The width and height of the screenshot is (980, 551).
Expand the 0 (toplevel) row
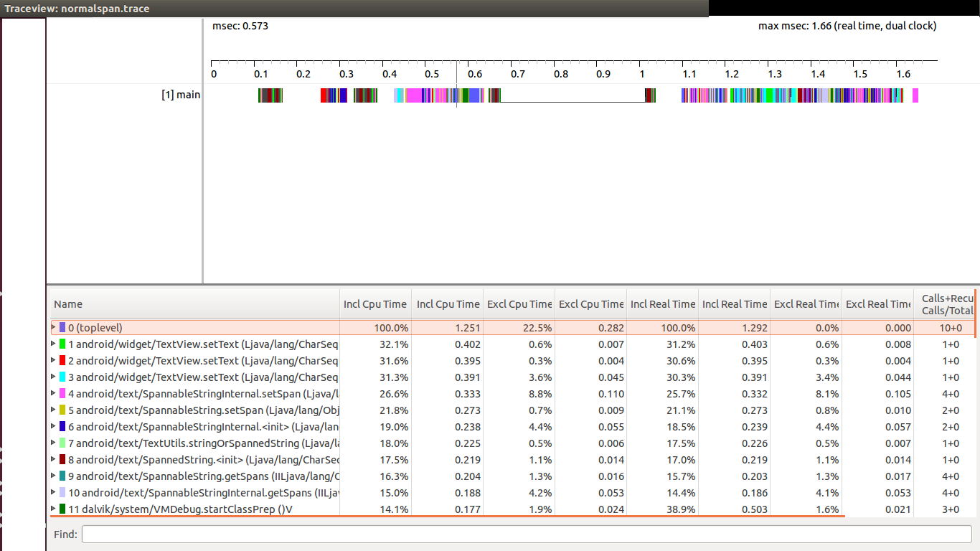coord(53,328)
